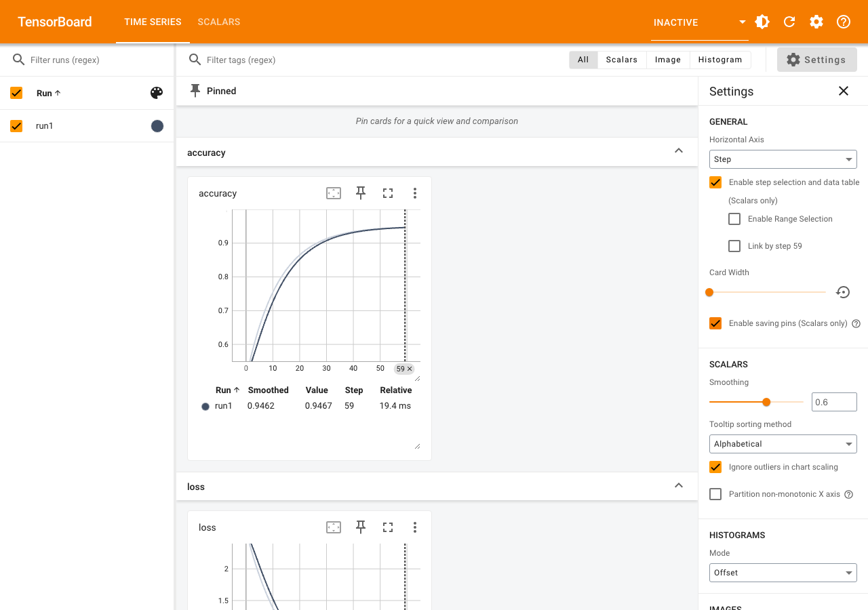Open loss card more-options menu
868x610 pixels.
(415, 527)
